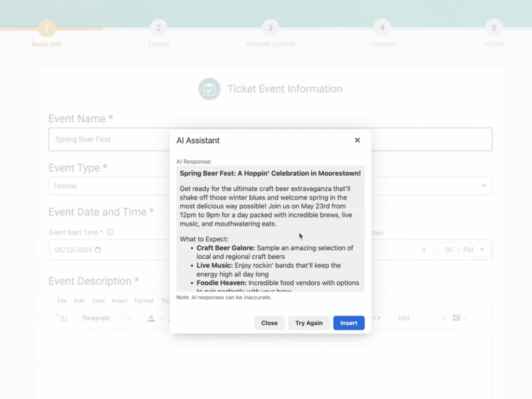532x399 pixels.
Task: Expand the Event Type dropdown
Action: pyautogui.click(x=484, y=186)
